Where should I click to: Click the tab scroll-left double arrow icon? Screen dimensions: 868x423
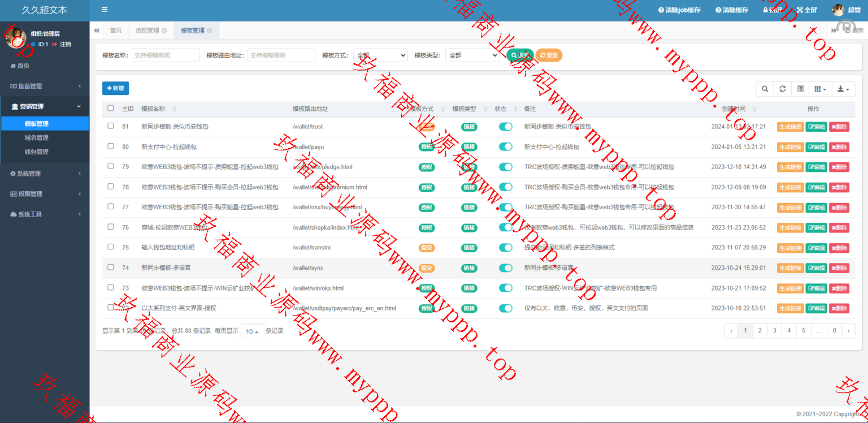pyautogui.click(x=97, y=31)
